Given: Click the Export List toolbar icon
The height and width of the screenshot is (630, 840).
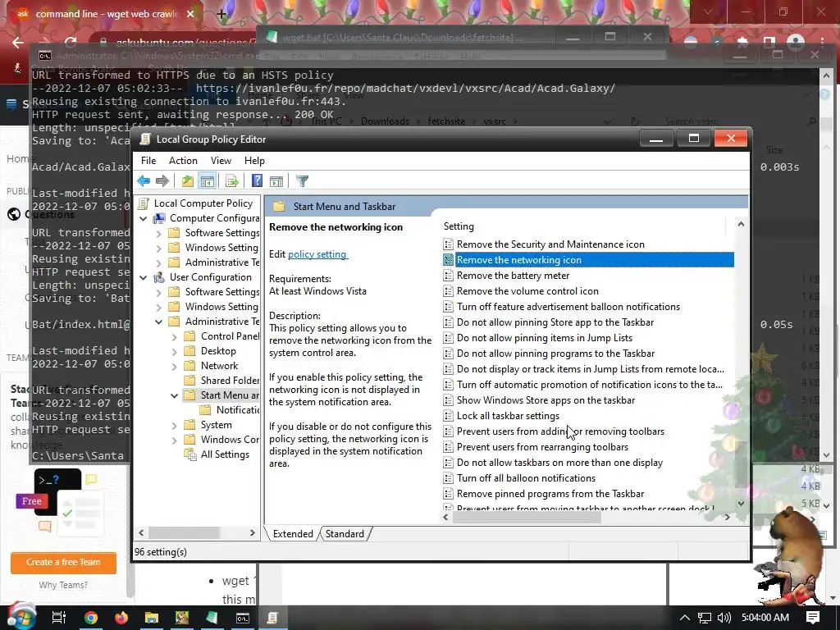Looking at the screenshot, I should click(x=232, y=181).
